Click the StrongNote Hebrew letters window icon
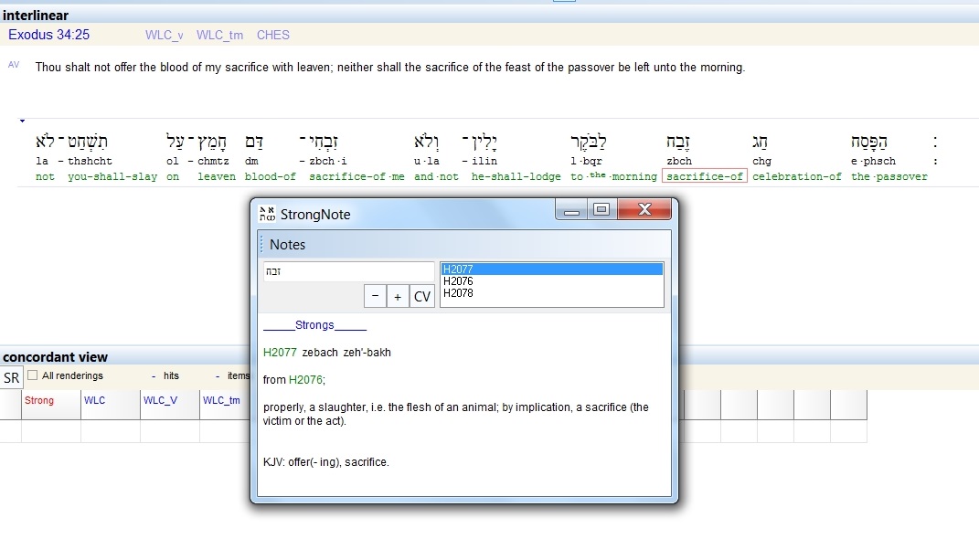Image resolution: width=979 pixels, height=560 pixels. tap(267, 214)
